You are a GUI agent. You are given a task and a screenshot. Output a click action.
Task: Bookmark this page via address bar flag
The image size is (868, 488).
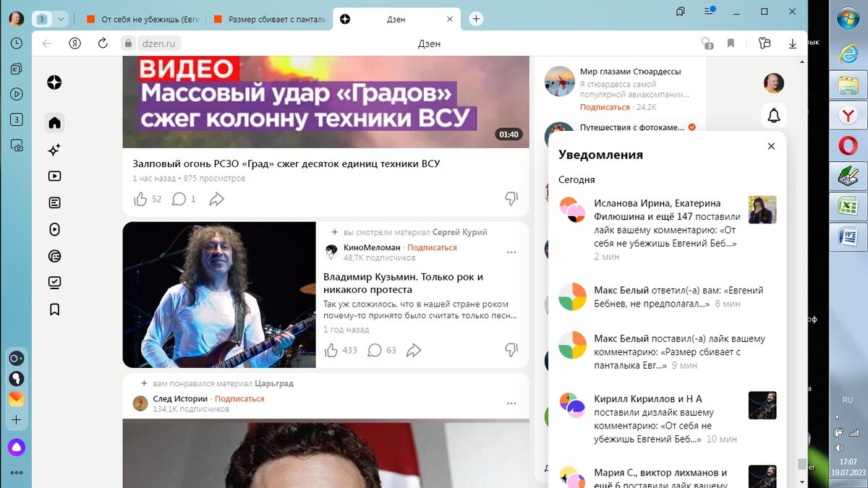(x=731, y=43)
